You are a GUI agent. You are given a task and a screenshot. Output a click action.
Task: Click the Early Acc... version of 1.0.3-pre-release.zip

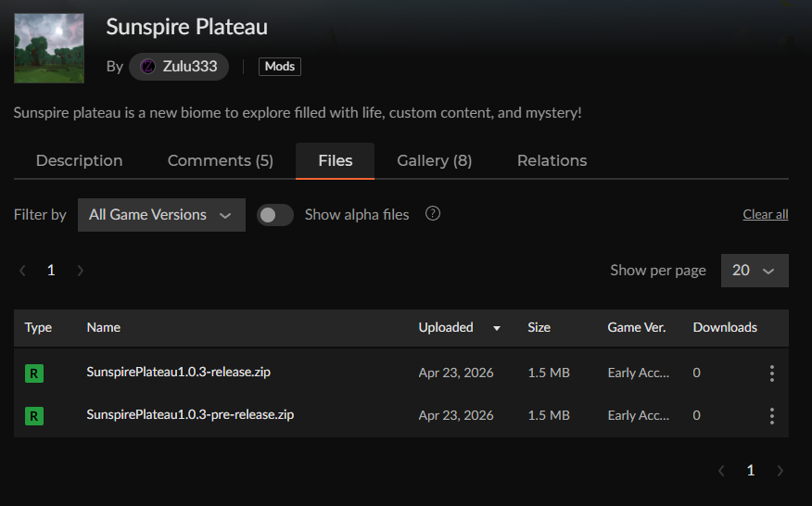(x=639, y=415)
